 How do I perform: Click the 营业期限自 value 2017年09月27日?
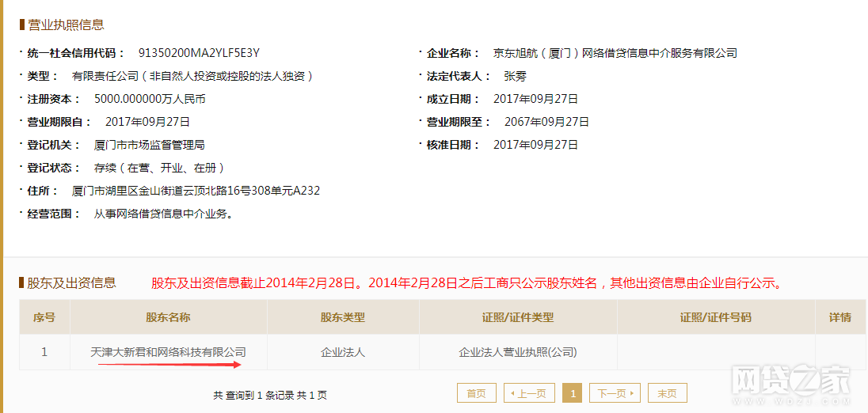click(147, 122)
